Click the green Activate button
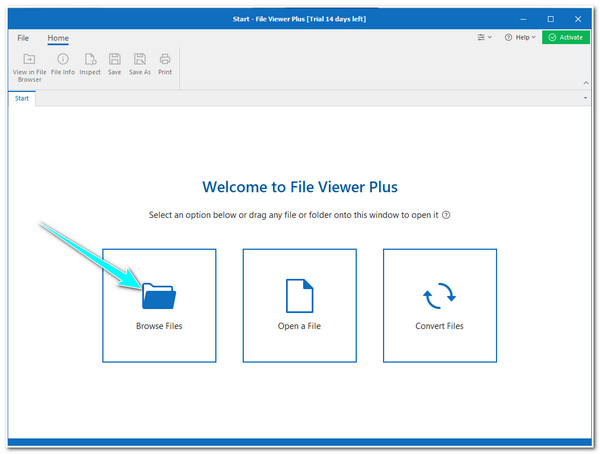 [566, 38]
